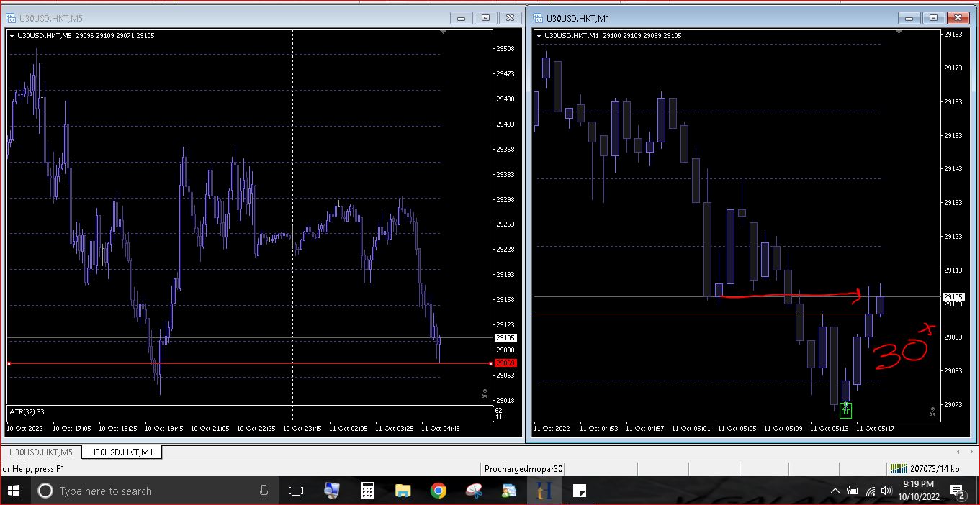Click the ATR(32) 33 indicator label
The width and height of the screenshot is (980, 505).
pos(26,411)
